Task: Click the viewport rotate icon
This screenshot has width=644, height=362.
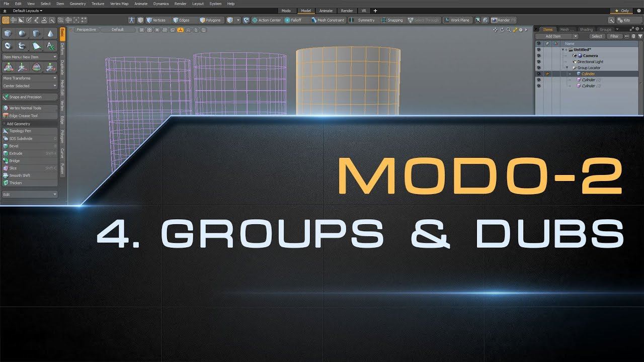Action: click(x=502, y=30)
